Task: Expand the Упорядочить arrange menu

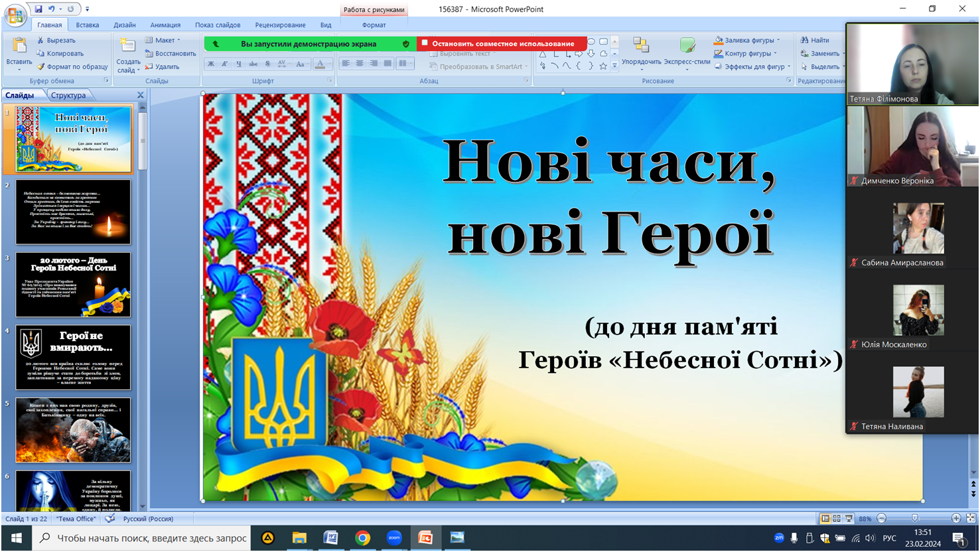Action: click(x=641, y=52)
